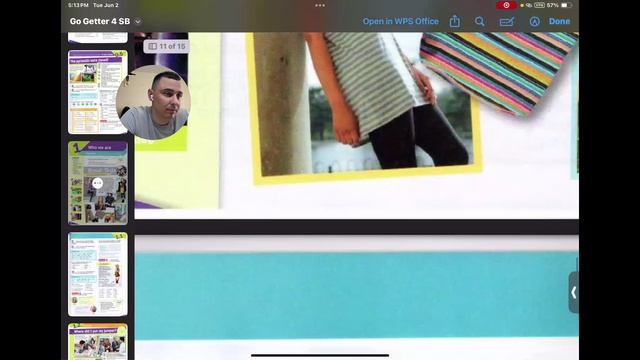
Task: Tap Done to close the preview
Action: point(559,21)
